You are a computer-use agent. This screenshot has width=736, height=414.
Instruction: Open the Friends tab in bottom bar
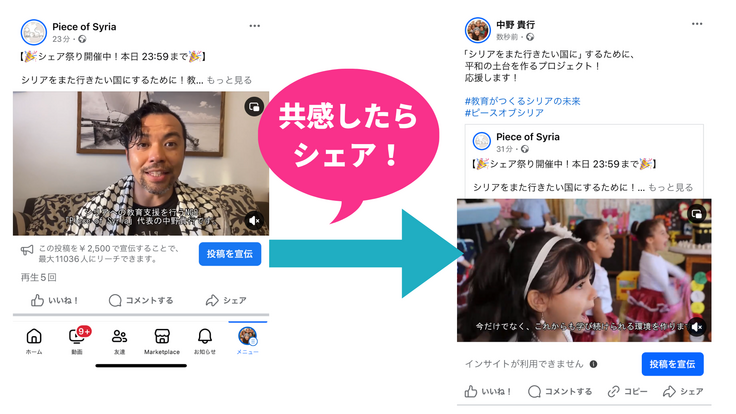pyautogui.click(x=120, y=340)
